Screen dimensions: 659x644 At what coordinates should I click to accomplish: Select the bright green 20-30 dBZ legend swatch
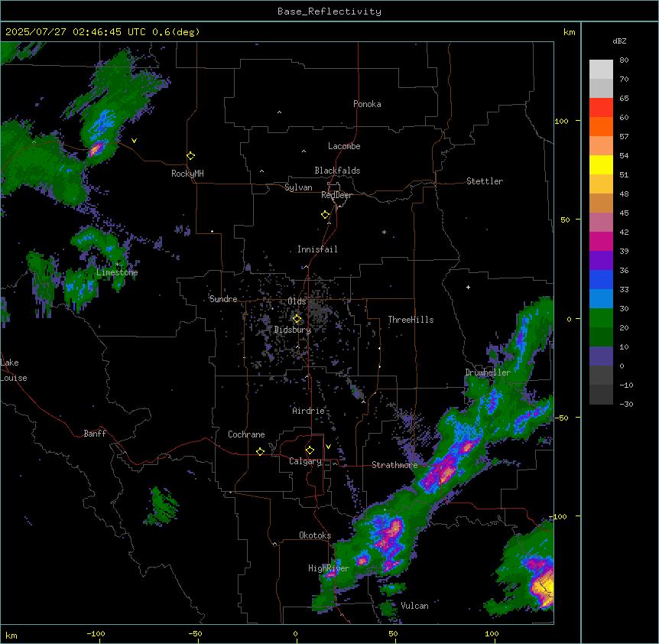pos(601,318)
